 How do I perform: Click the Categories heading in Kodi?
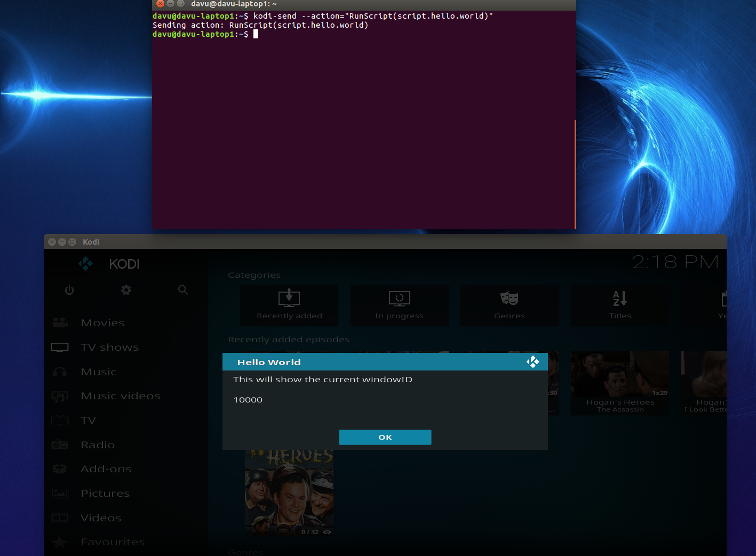point(254,275)
